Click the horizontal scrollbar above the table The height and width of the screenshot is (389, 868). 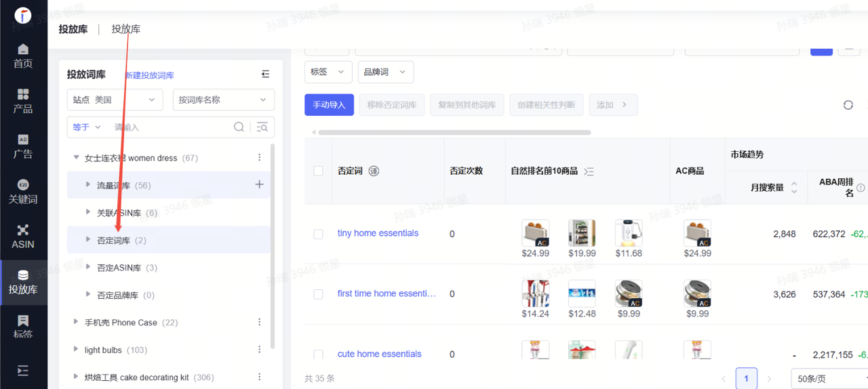pos(454,132)
